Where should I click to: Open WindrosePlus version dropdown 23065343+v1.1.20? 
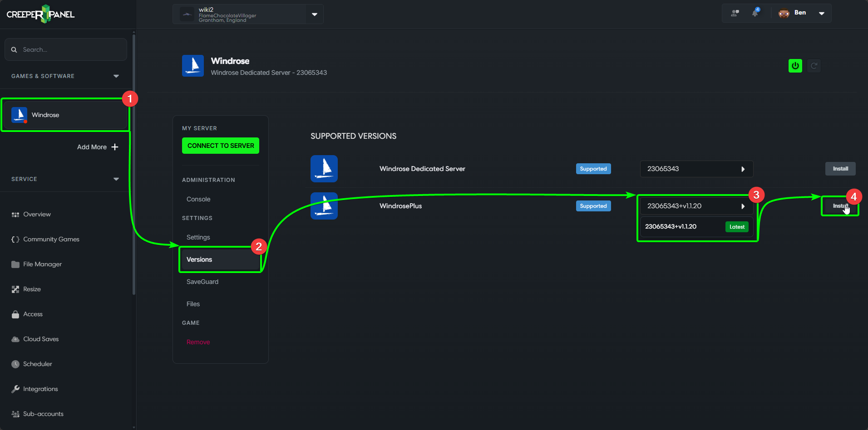(696, 206)
